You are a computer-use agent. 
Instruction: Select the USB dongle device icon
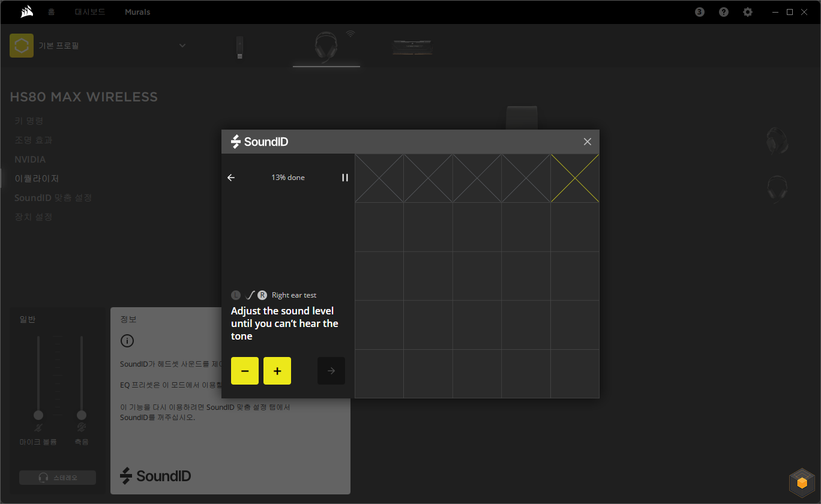point(240,47)
